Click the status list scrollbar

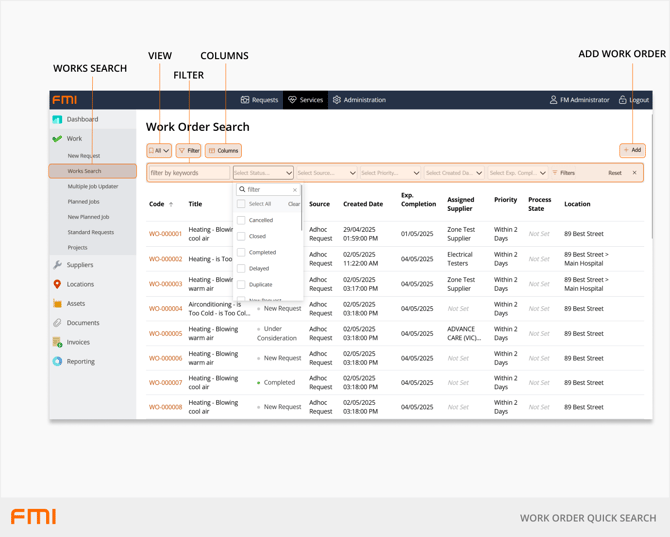pyautogui.click(x=301, y=209)
